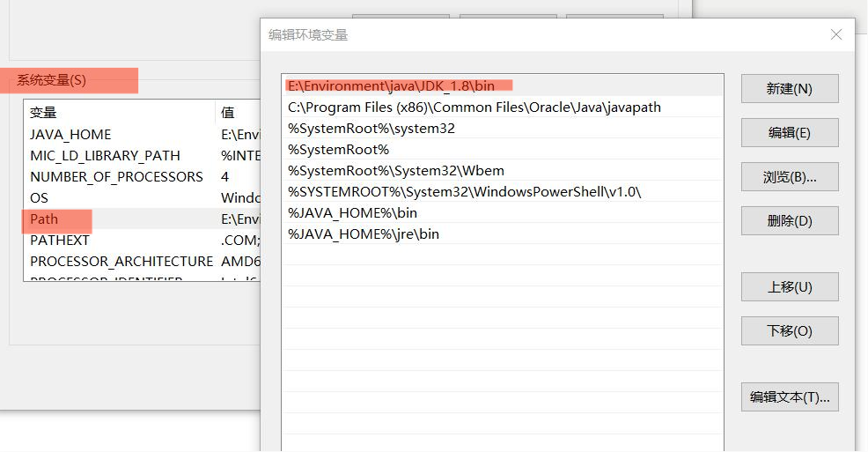Screen dimensions: 868x452
Task: Select the %SystemRoot%\System32\Wbem entry
Action: (395, 171)
